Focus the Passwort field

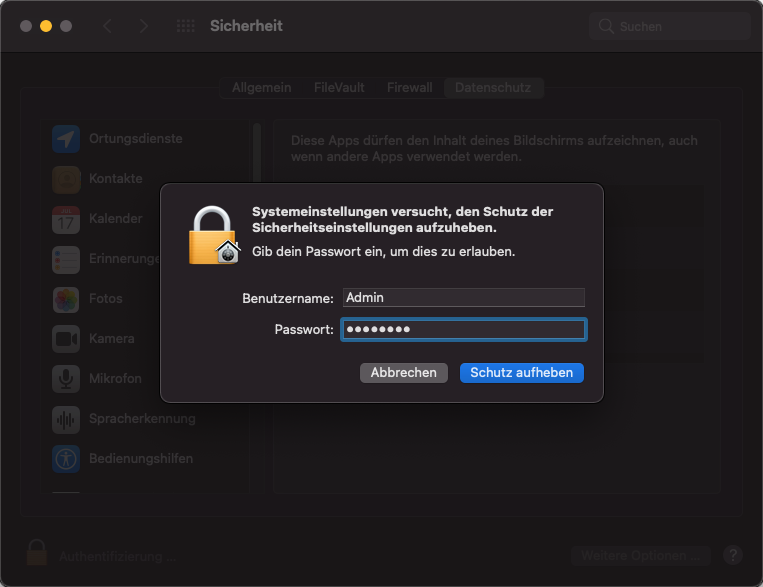click(x=463, y=330)
